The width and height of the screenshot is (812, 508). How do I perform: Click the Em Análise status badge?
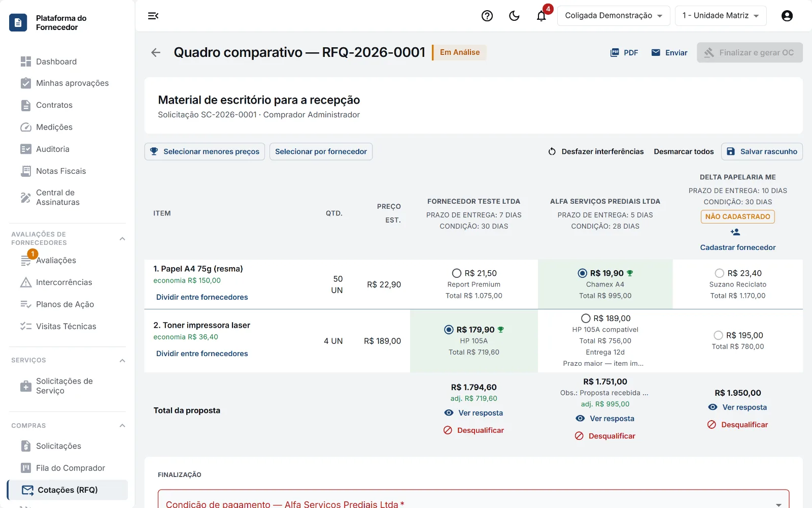click(x=460, y=52)
